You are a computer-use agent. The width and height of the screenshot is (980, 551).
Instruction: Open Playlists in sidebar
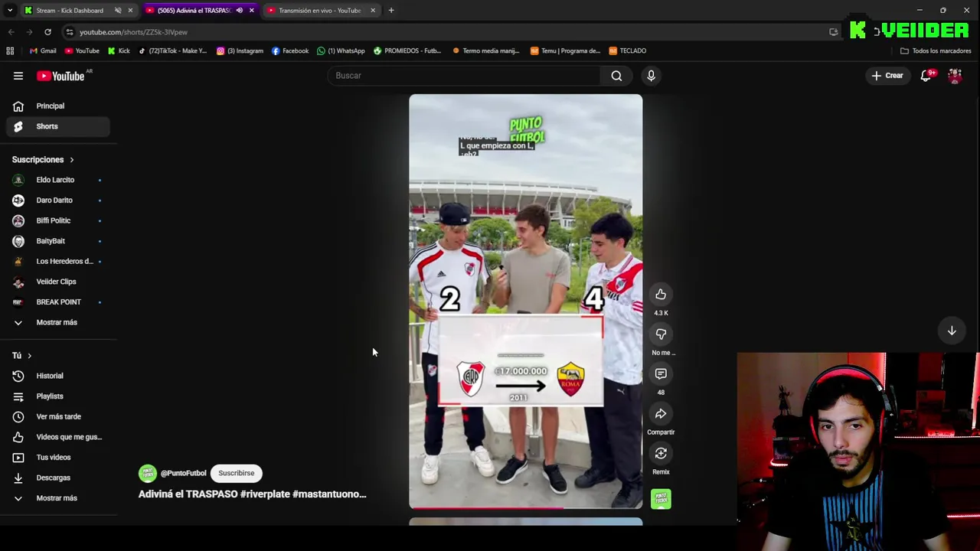(x=58, y=396)
